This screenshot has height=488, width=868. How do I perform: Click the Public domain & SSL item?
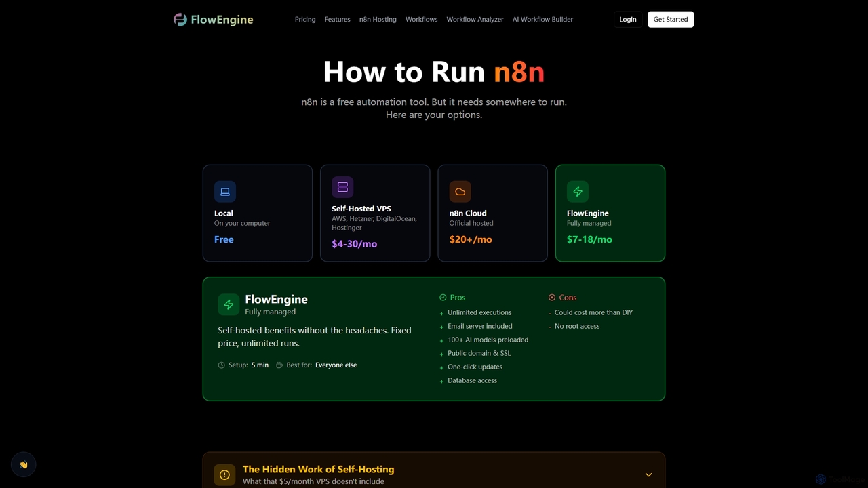(479, 354)
